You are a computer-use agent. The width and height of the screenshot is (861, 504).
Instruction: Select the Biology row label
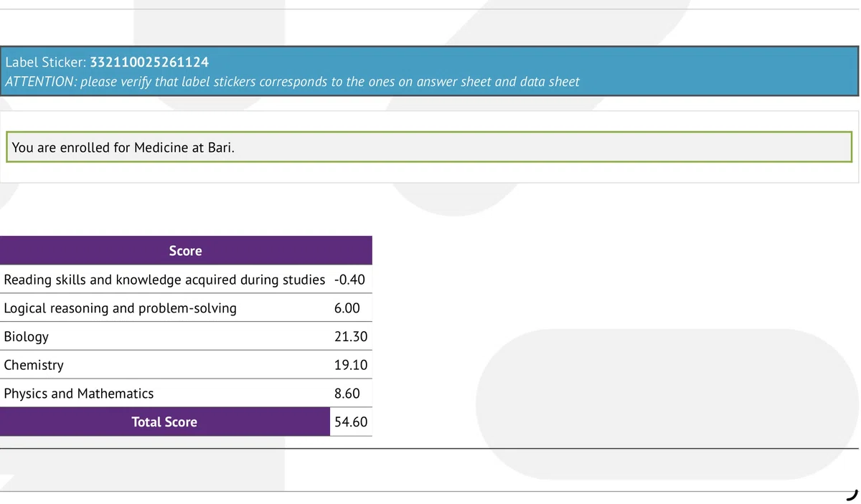(x=27, y=336)
